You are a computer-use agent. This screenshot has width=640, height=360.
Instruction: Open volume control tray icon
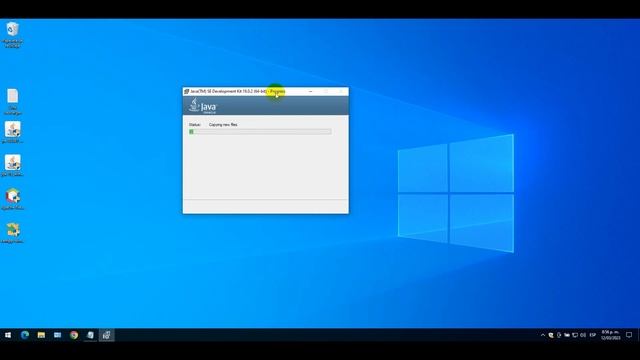coord(583,335)
